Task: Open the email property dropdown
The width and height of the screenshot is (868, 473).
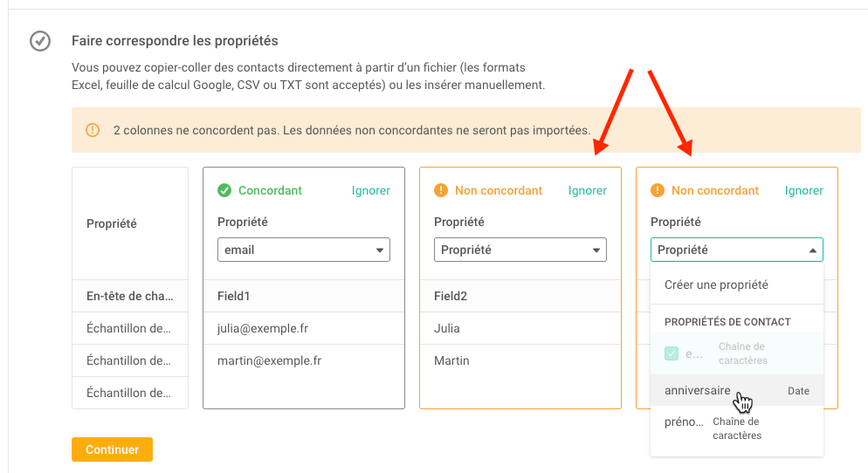Action: 303,250
